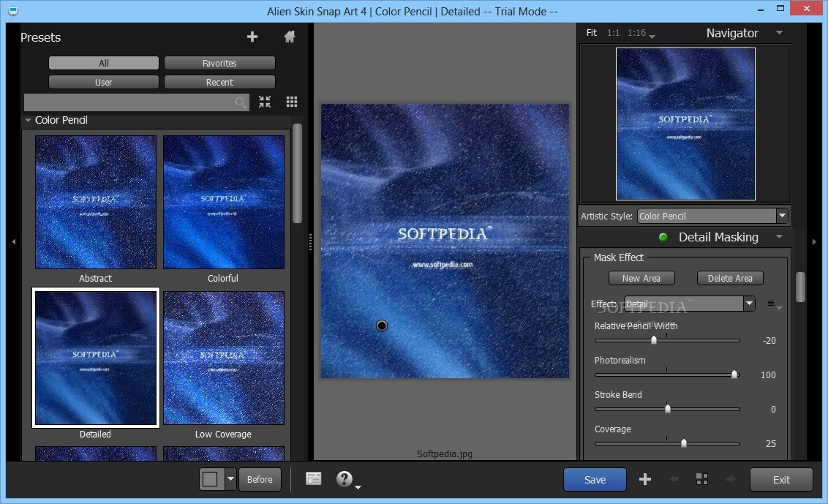Select the Detailed preset thumbnail
The image size is (828, 504).
[x=96, y=358]
